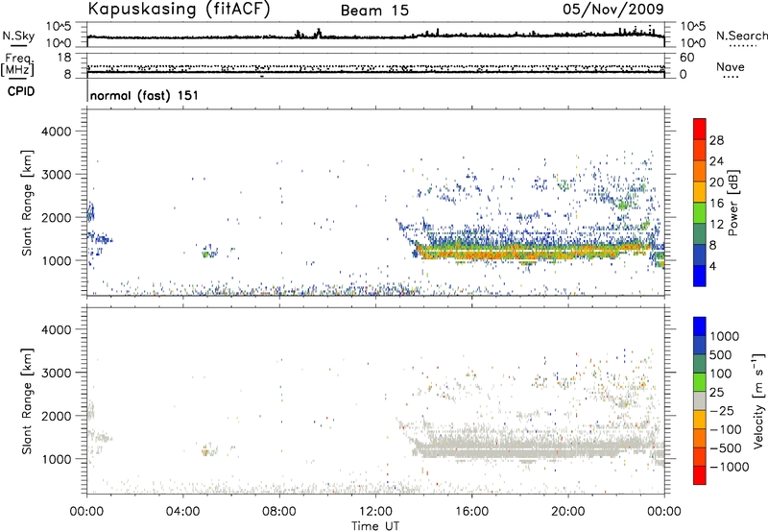Click the '4000' tick on the power panel
Viewport: 768px width, 532px height.
tap(56, 132)
